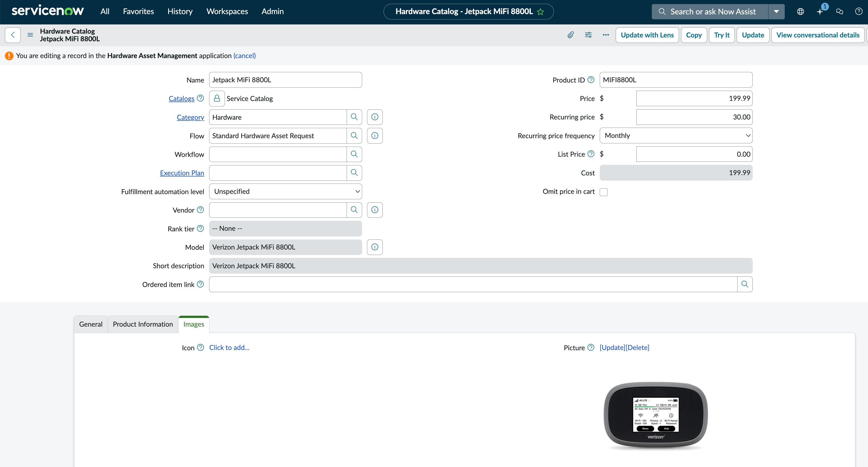This screenshot has height=467, width=868.
Task: Open the Favorites menu
Action: pyautogui.click(x=139, y=11)
